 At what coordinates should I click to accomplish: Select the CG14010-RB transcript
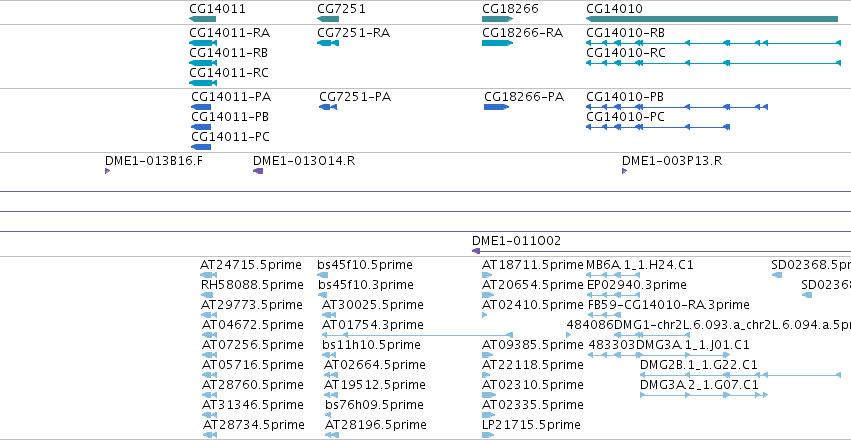[x=713, y=43]
